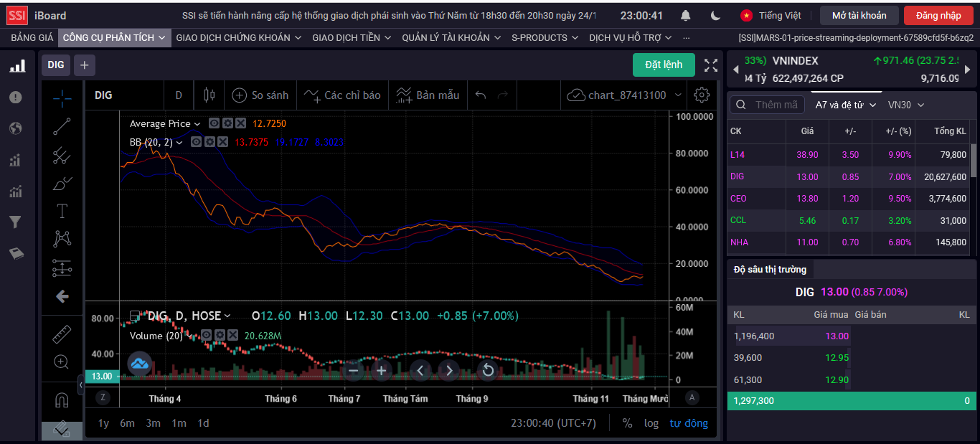The height and width of the screenshot is (444, 980).
Task: Open the notifications bell
Action: click(687, 15)
